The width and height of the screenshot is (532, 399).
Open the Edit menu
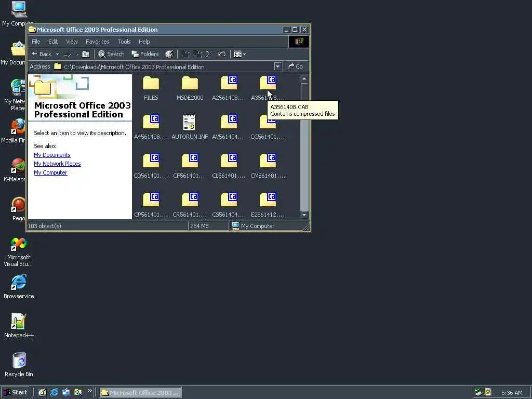click(53, 42)
